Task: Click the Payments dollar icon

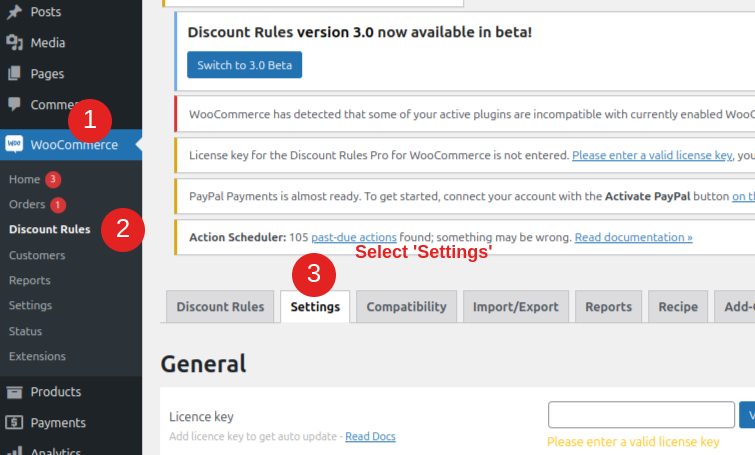Action: click(x=14, y=422)
